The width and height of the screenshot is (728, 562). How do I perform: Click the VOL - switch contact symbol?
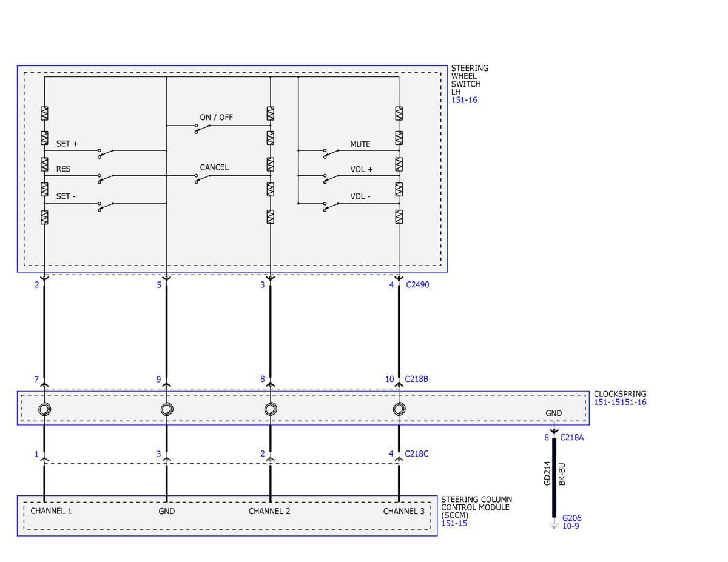click(331, 207)
